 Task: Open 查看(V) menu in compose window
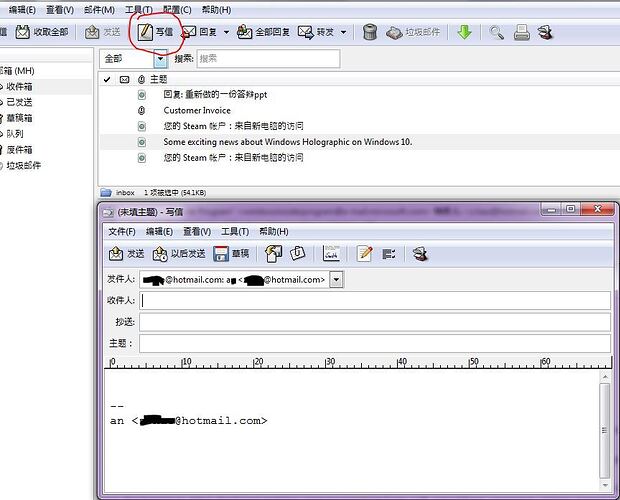tap(197, 231)
